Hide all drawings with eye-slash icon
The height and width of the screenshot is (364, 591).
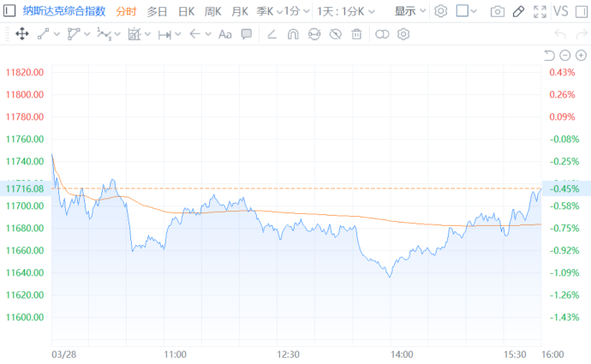336,34
